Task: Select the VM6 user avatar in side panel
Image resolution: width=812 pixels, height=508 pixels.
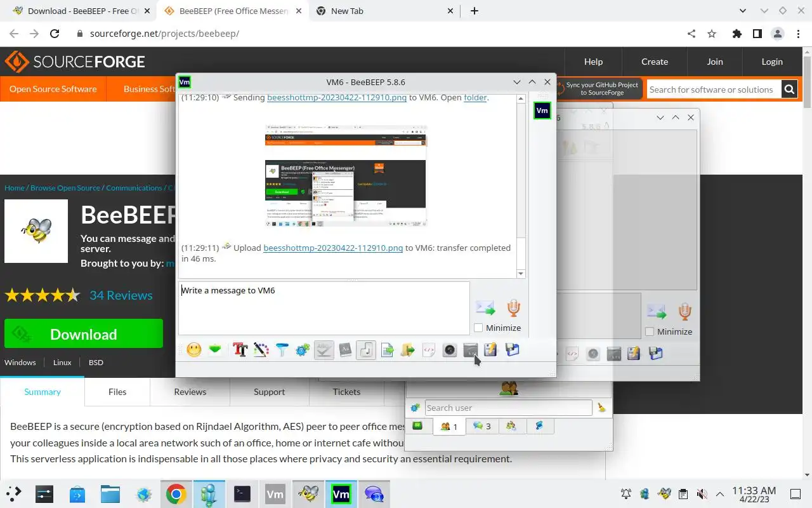Action: click(542, 110)
